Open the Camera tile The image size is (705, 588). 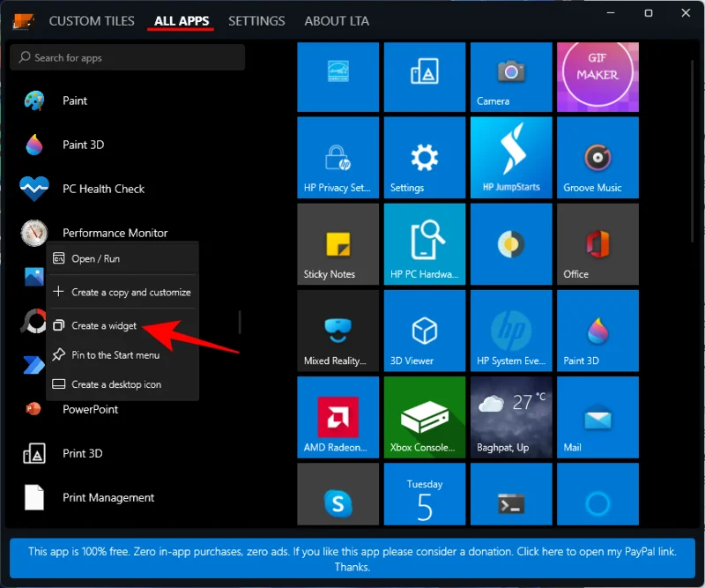511,77
